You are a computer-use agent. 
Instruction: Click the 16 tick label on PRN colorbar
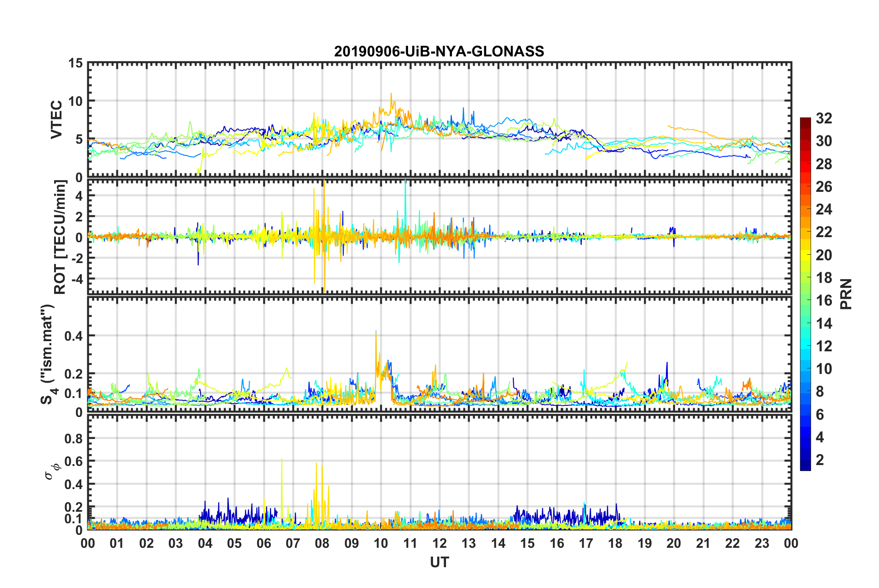[x=824, y=300]
